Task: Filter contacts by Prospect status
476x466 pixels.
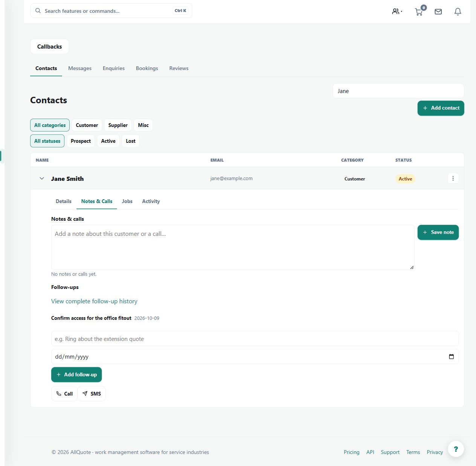Action: (81, 141)
